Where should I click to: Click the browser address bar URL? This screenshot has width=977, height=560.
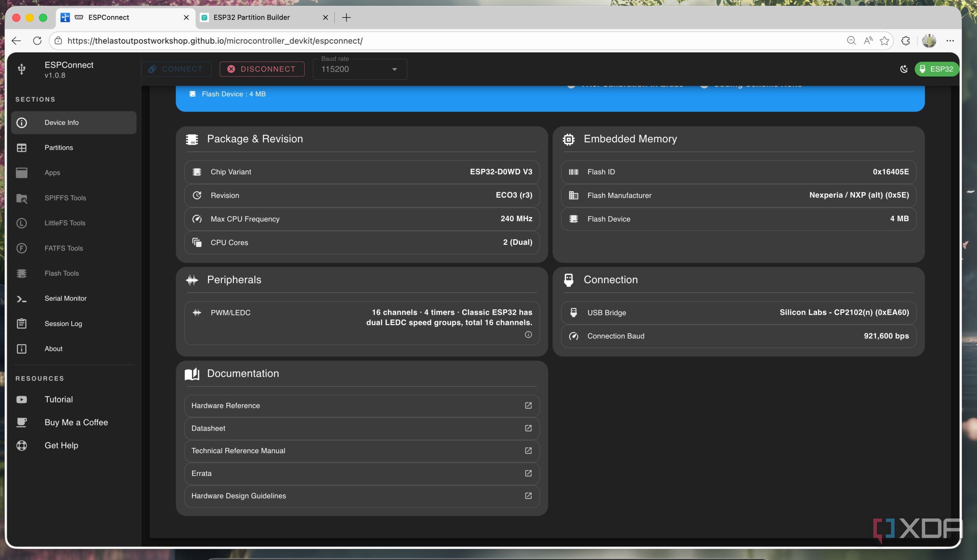pos(215,41)
